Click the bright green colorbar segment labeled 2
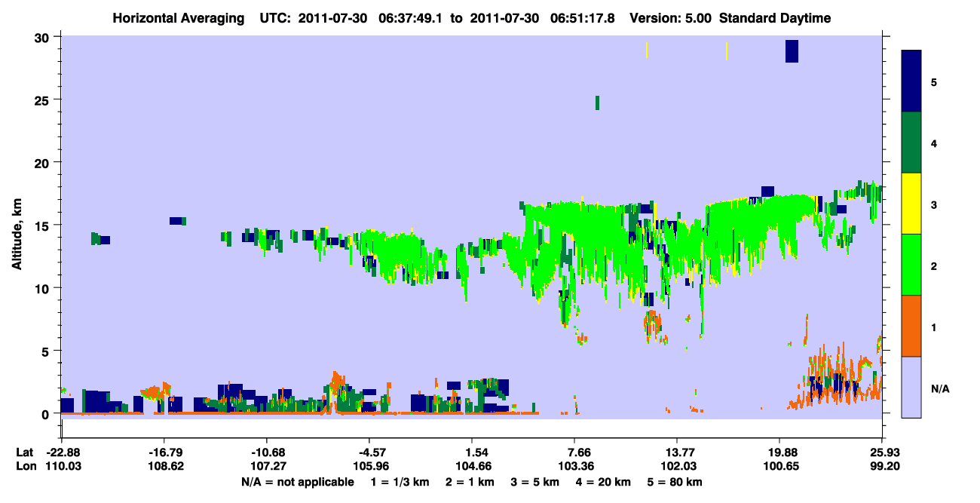 pos(911,265)
